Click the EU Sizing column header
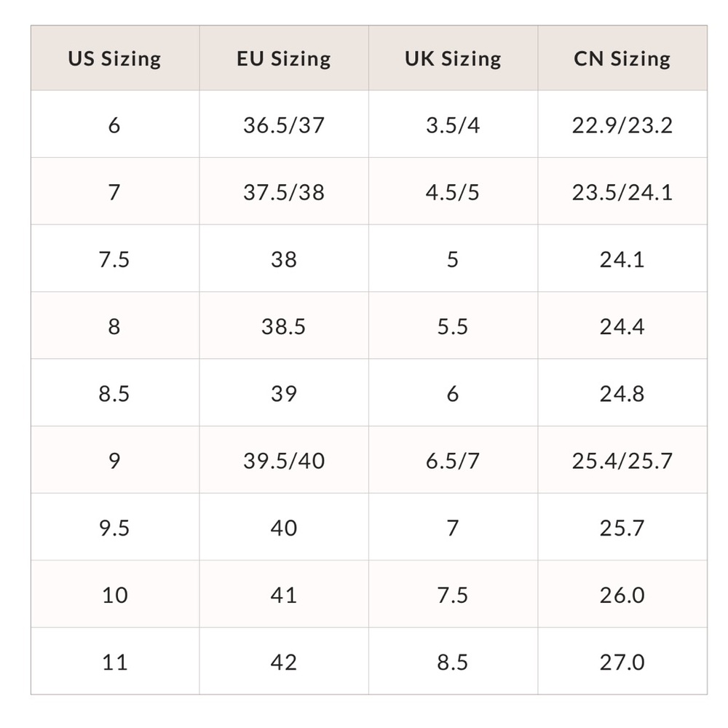The width and height of the screenshot is (728, 728). (x=283, y=58)
